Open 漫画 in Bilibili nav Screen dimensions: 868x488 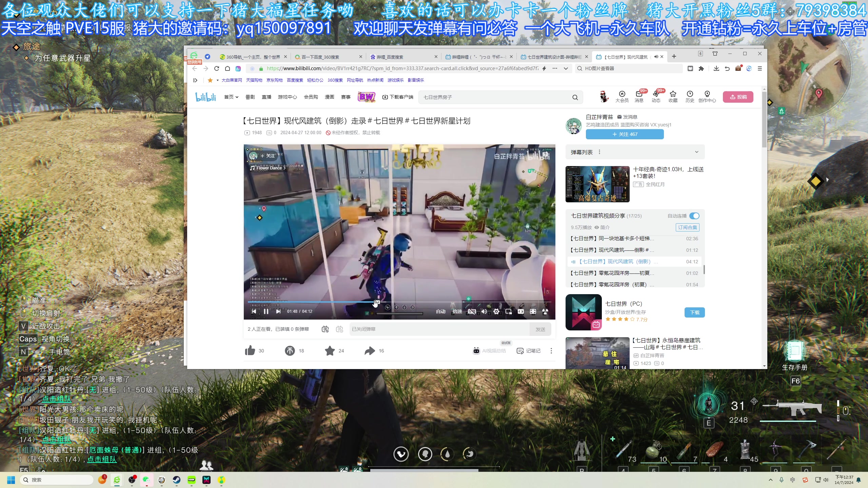coord(330,97)
